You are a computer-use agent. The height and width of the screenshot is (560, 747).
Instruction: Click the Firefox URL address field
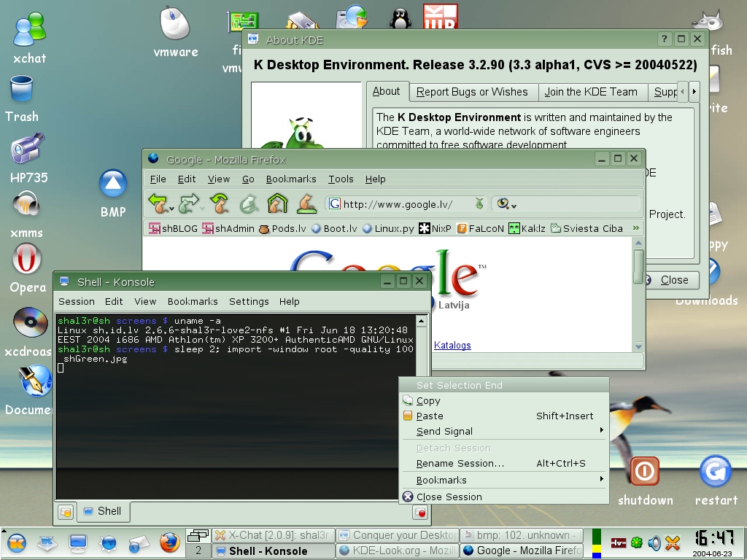[x=405, y=204]
